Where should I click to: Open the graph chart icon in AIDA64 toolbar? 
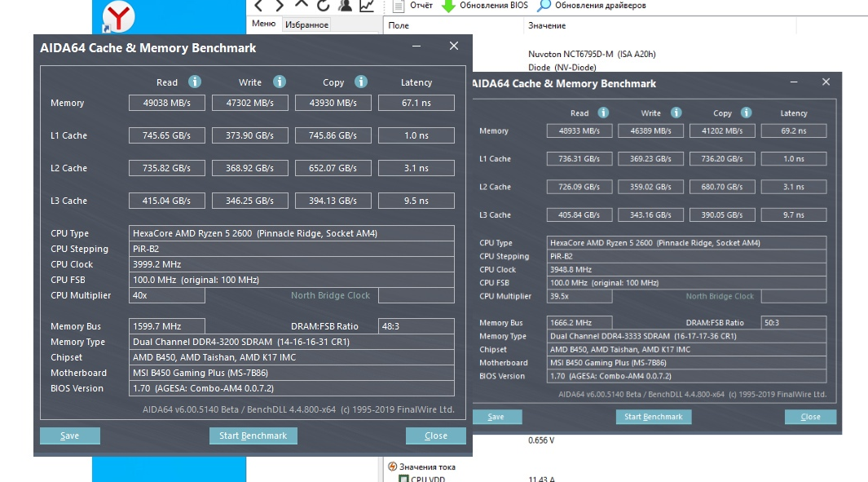tap(367, 6)
